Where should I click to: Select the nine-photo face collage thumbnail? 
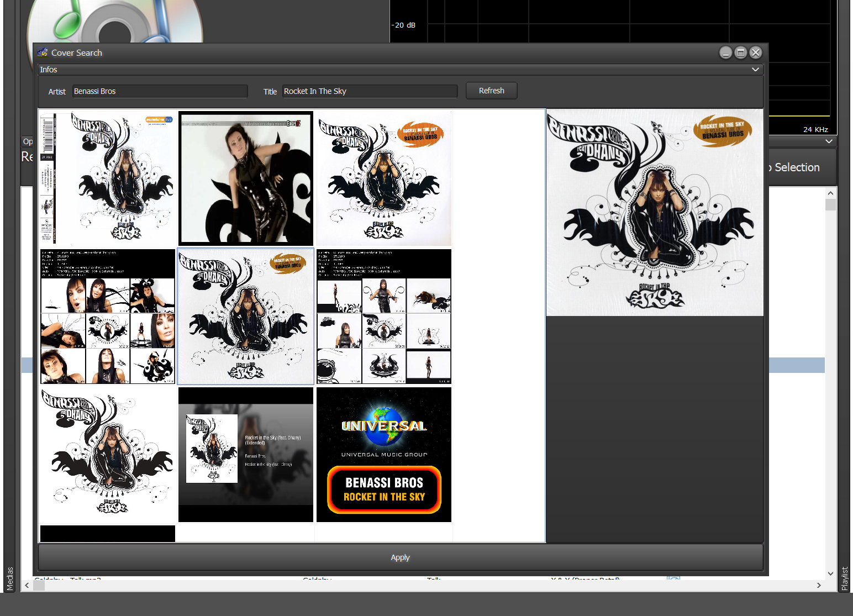click(x=108, y=317)
